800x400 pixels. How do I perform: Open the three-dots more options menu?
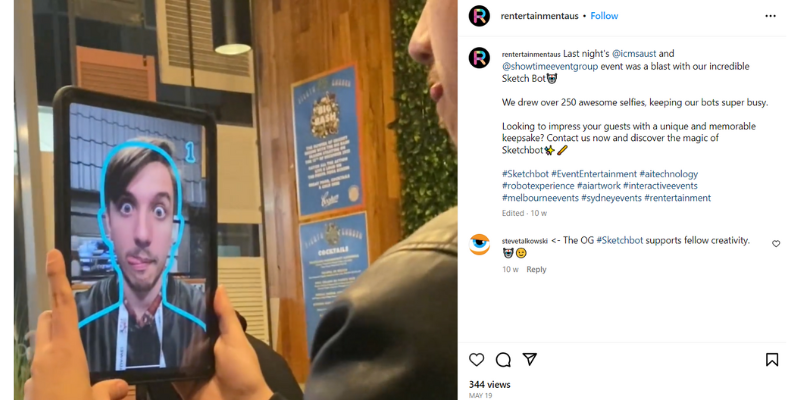[770, 16]
